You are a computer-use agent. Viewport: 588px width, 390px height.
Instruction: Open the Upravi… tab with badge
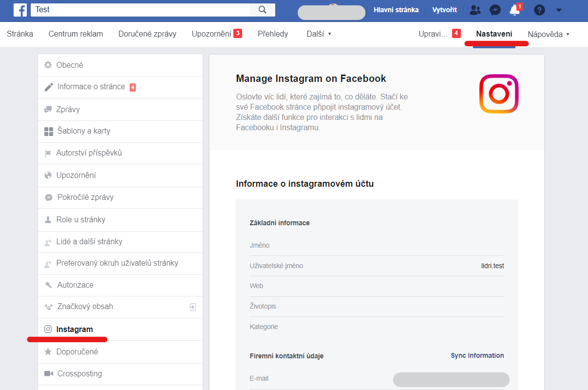coord(439,34)
